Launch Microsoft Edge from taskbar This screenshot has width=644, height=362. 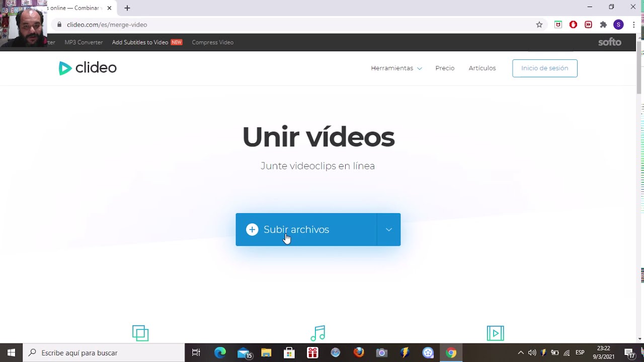(220, 352)
